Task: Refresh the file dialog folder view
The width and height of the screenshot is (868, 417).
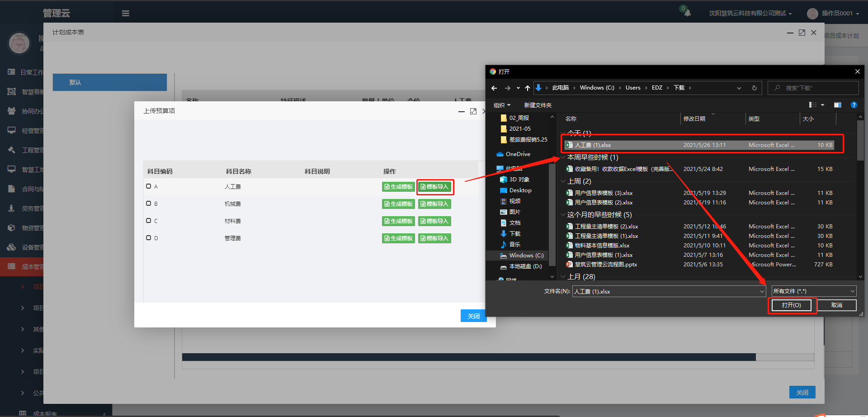Action: click(754, 88)
